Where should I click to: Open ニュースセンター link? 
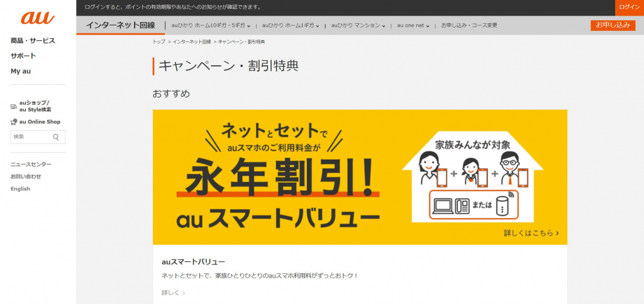point(31,164)
